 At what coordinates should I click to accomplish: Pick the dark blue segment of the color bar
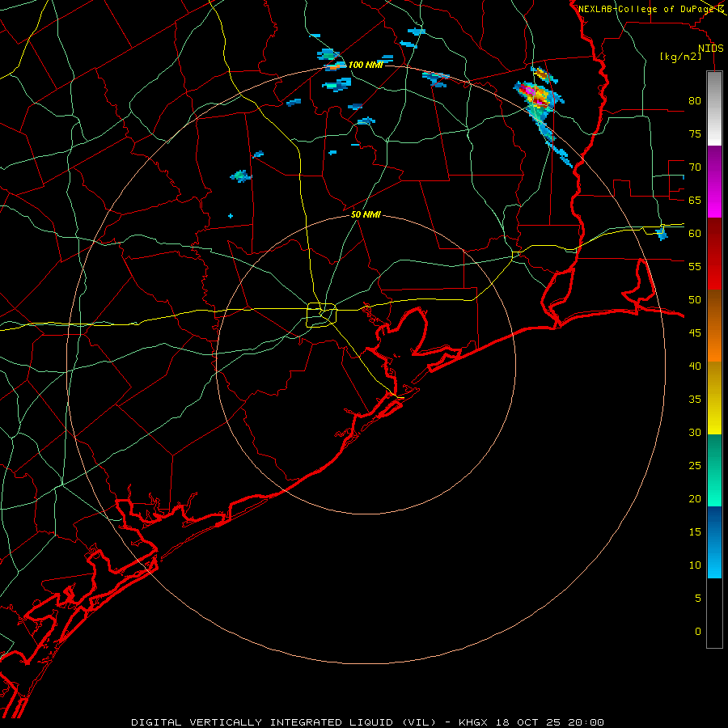(x=714, y=523)
